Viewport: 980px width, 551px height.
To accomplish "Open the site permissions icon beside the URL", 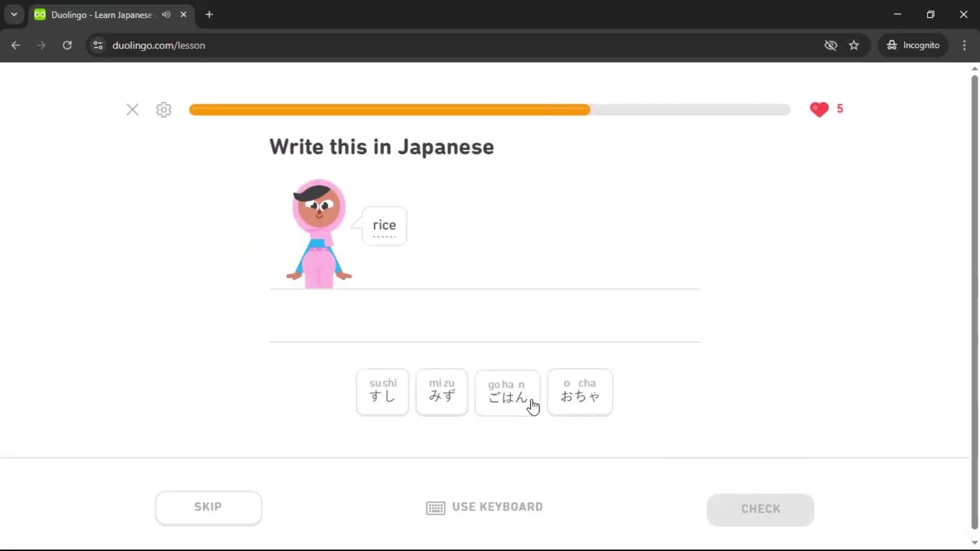I will (x=97, y=45).
